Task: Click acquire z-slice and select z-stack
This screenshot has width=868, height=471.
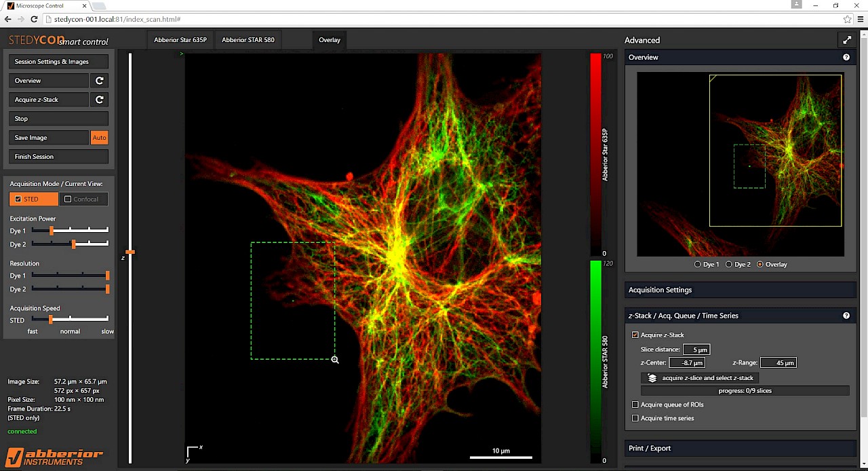Action: [x=701, y=378]
